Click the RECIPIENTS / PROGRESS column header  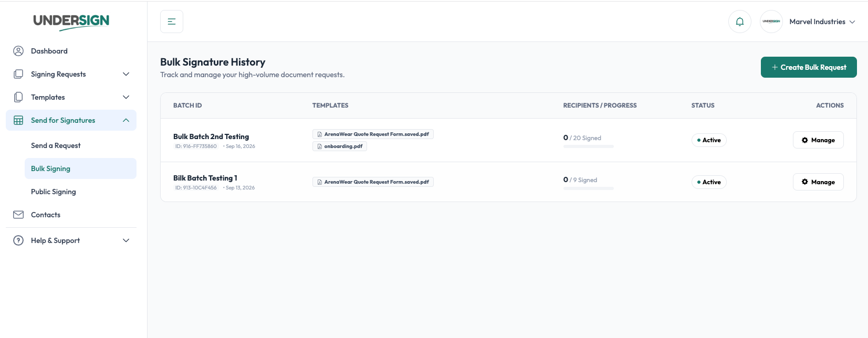600,105
